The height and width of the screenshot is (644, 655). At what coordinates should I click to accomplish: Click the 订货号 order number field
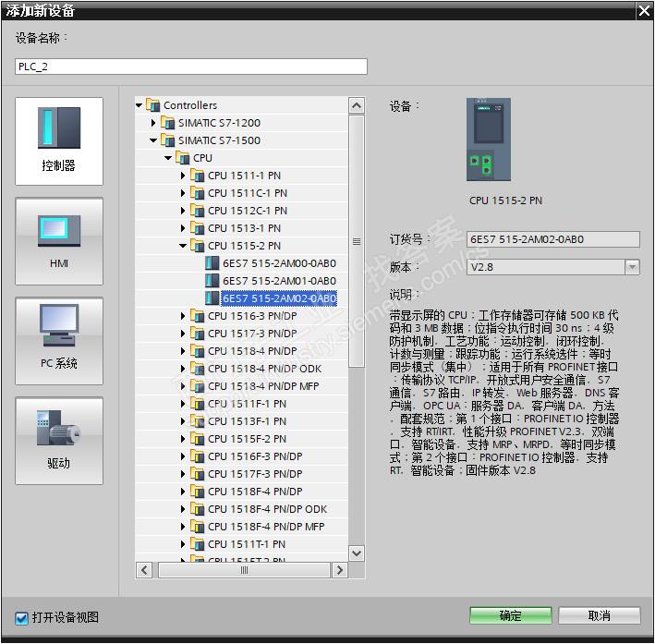click(x=553, y=239)
